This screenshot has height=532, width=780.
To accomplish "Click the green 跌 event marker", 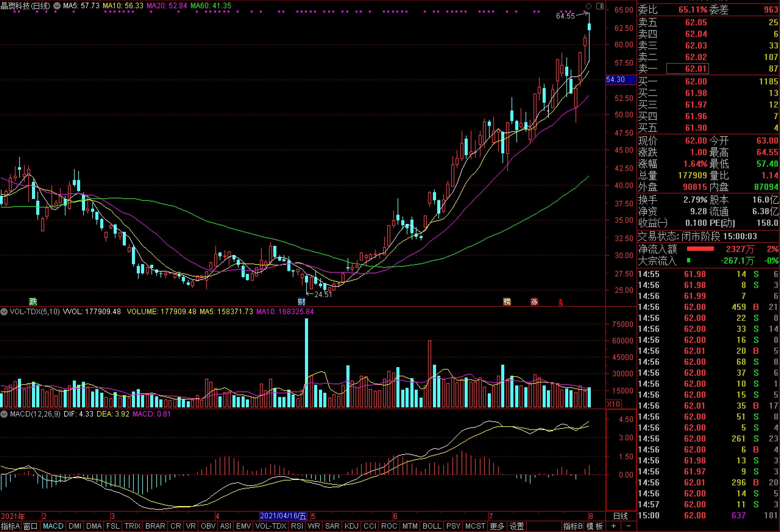I will click(33, 301).
